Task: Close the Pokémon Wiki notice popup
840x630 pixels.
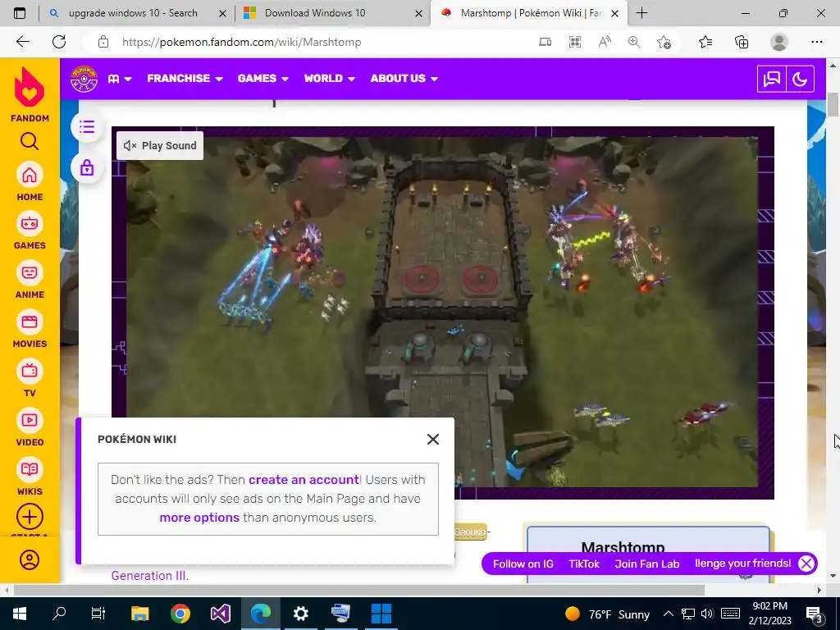Action: coord(433,440)
